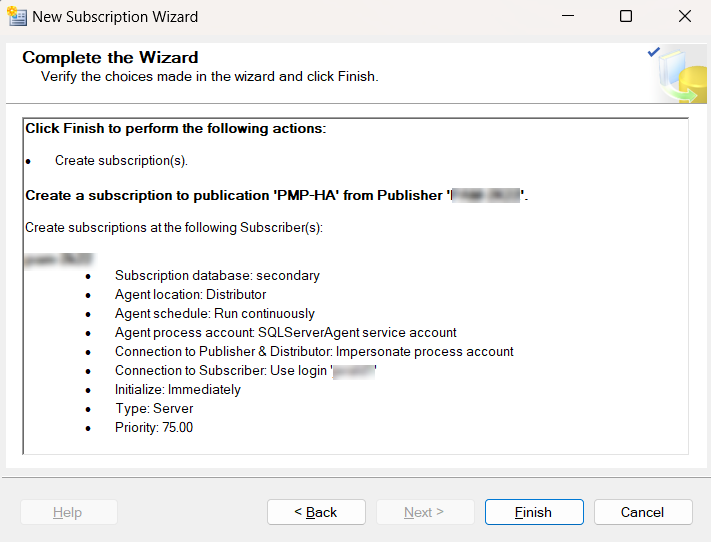Image resolution: width=711 pixels, height=542 pixels.
Task: Cancel the subscription wizard
Action: coord(642,512)
